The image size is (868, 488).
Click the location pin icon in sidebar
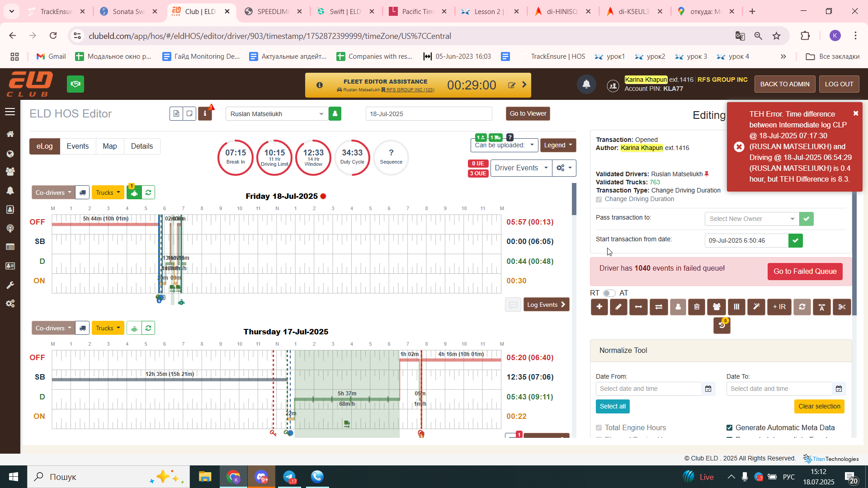(x=10, y=229)
